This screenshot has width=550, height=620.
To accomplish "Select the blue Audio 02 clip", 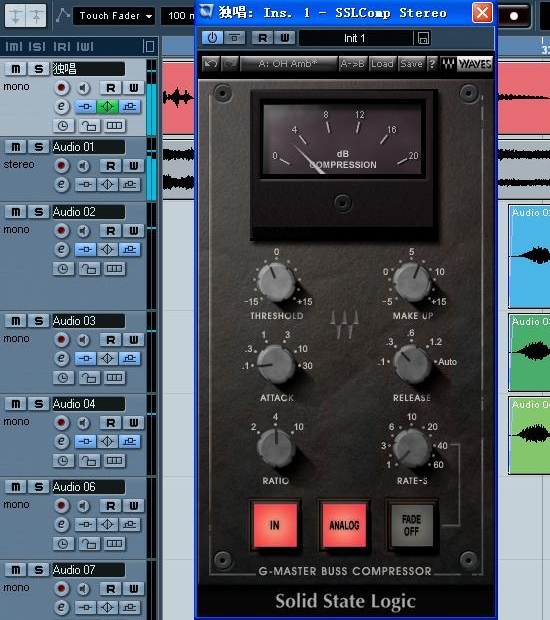I will 529,256.
